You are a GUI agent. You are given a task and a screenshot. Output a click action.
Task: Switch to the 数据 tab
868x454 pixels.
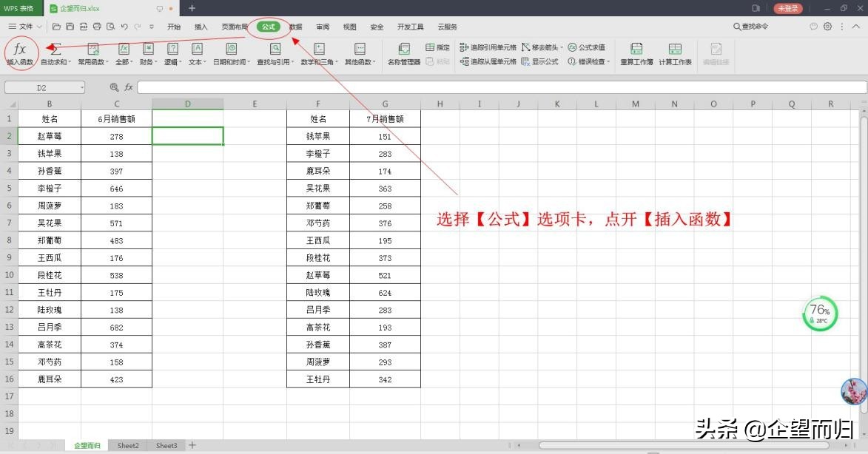pyautogui.click(x=295, y=27)
